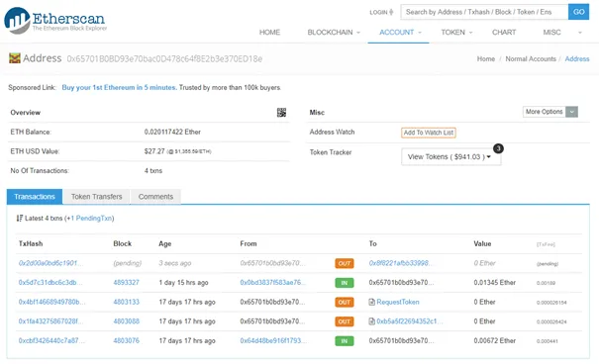599x364 pixels.
Task: Focus the Search by Address field
Action: pyautogui.click(x=484, y=12)
